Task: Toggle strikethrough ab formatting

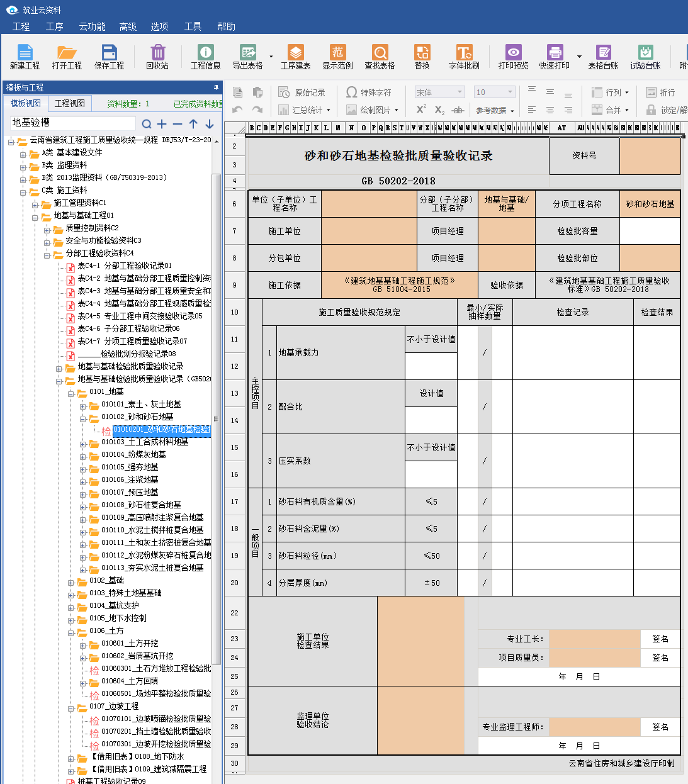Action: (458, 110)
